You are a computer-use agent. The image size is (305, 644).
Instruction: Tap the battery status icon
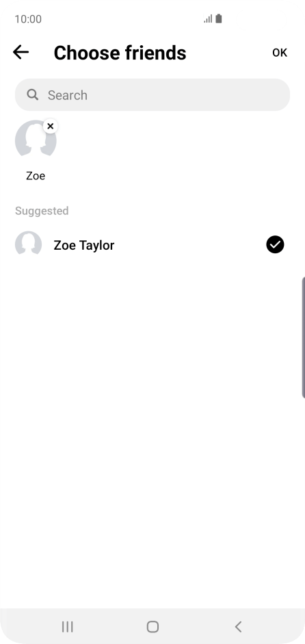(x=219, y=19)
